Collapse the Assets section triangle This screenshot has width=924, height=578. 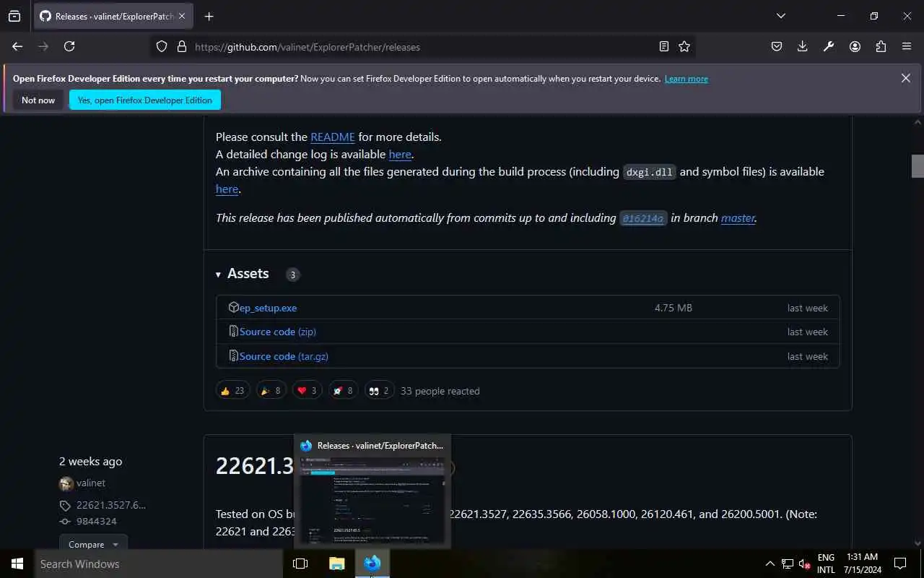[218, 275]
